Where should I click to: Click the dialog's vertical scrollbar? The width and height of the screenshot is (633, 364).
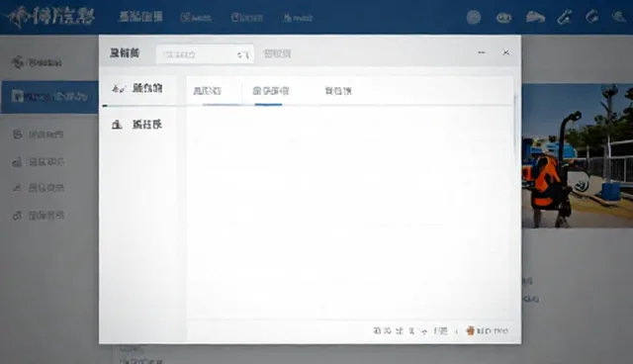pyautogui.click(x=514, y=125)
